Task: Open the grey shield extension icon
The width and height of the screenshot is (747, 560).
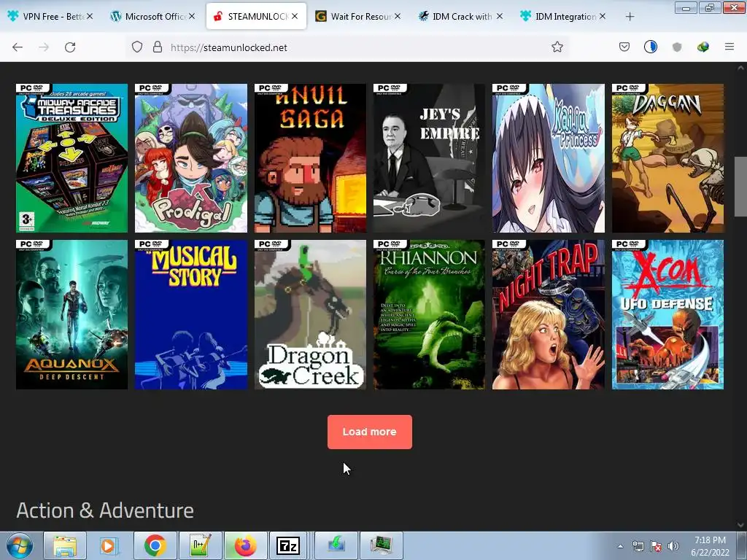Action: coord(677,47)
